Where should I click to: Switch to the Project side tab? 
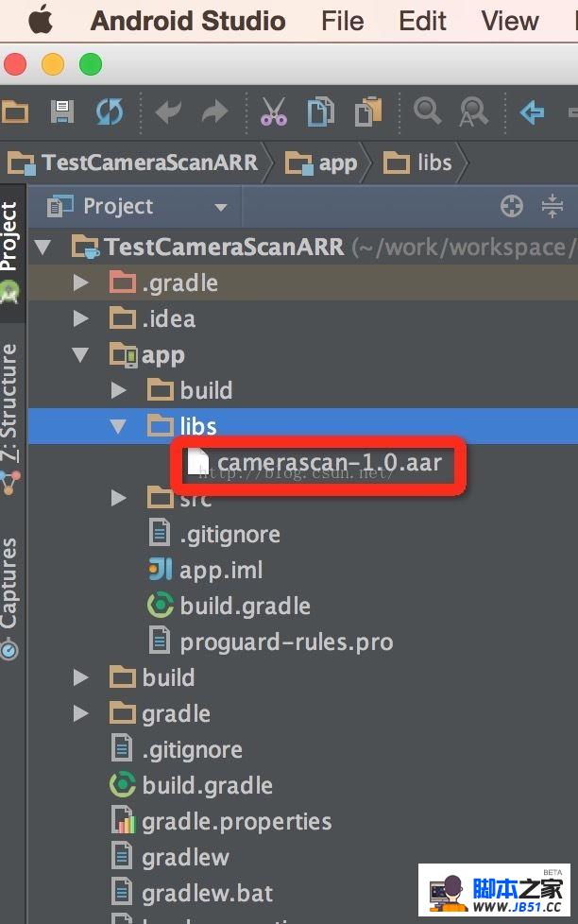tap(10, 253)
